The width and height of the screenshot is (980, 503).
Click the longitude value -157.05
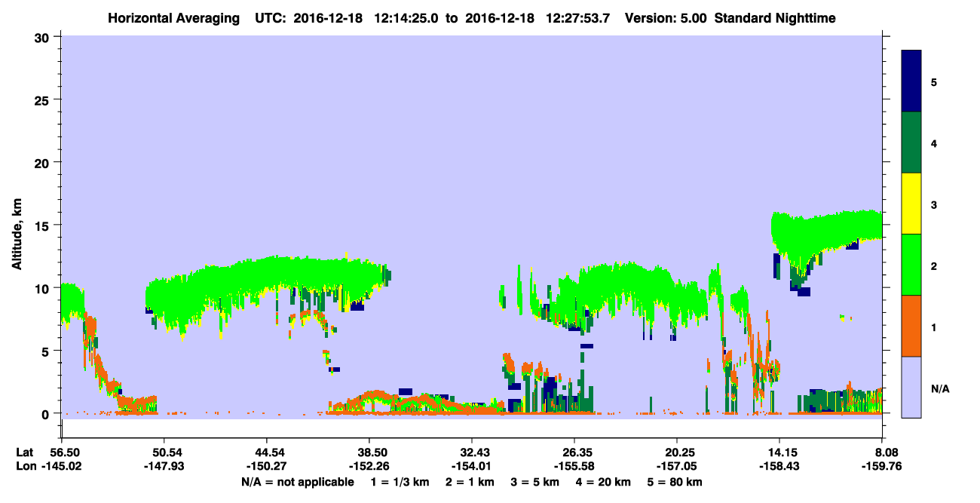[678, 466]
